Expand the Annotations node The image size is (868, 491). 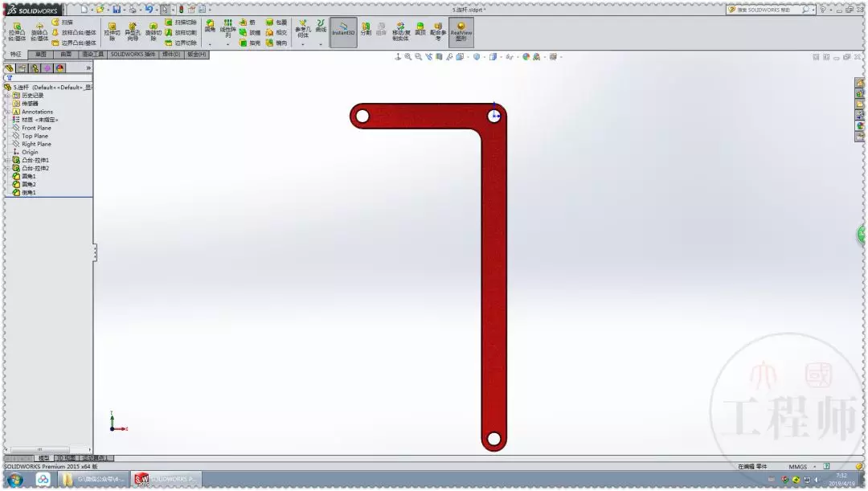click(8, 112)
